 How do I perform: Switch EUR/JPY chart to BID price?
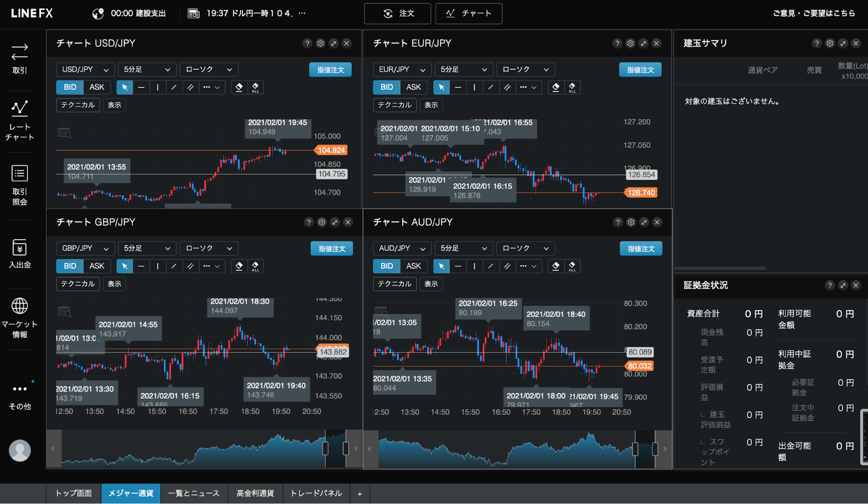point(386,87)
